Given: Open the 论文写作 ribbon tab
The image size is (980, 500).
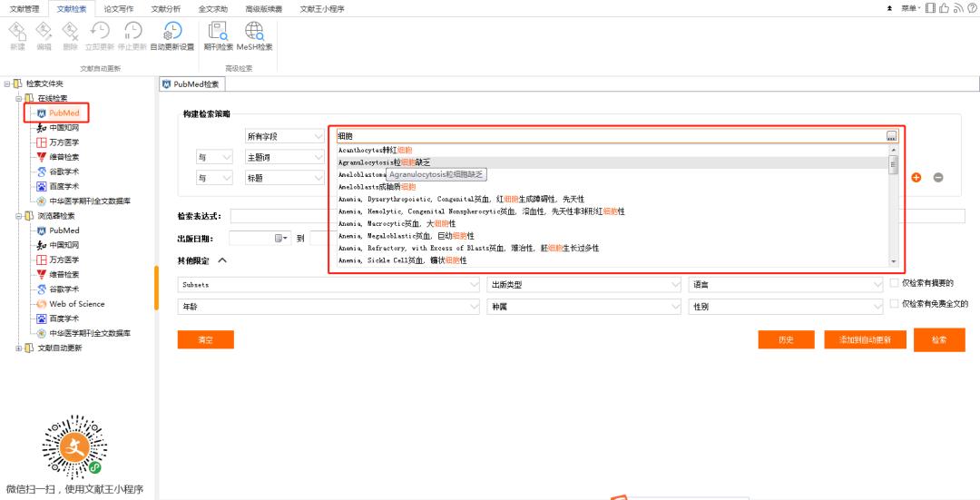Looking at the screenshot, I should [x=119, y=8].
